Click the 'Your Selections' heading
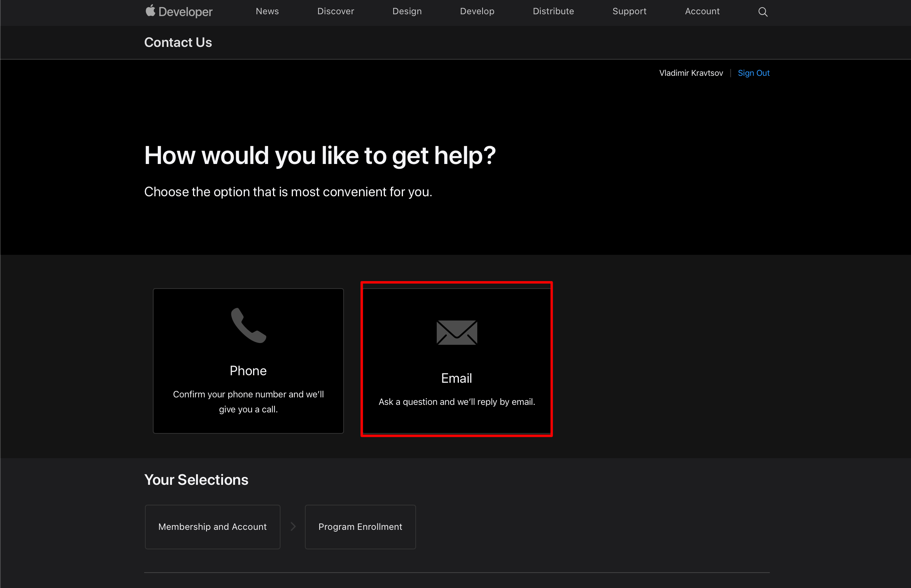This screenshot has height=588, width=911. 196,480
